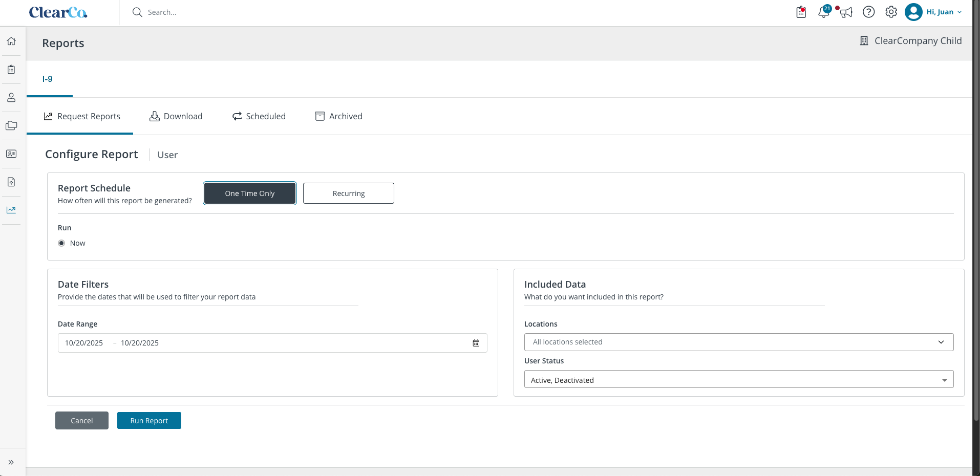Open the User Status dropdown

click(739, 379)
